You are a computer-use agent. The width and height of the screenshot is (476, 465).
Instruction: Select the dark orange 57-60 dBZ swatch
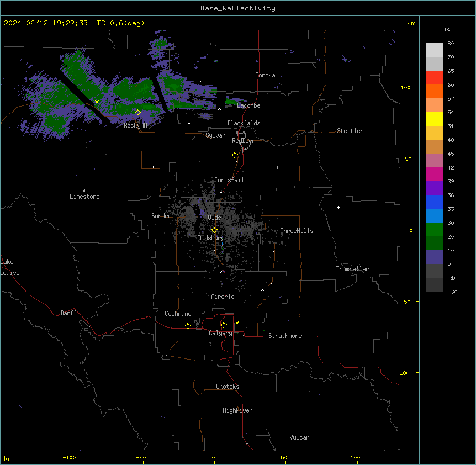click(x=434, y=91)
